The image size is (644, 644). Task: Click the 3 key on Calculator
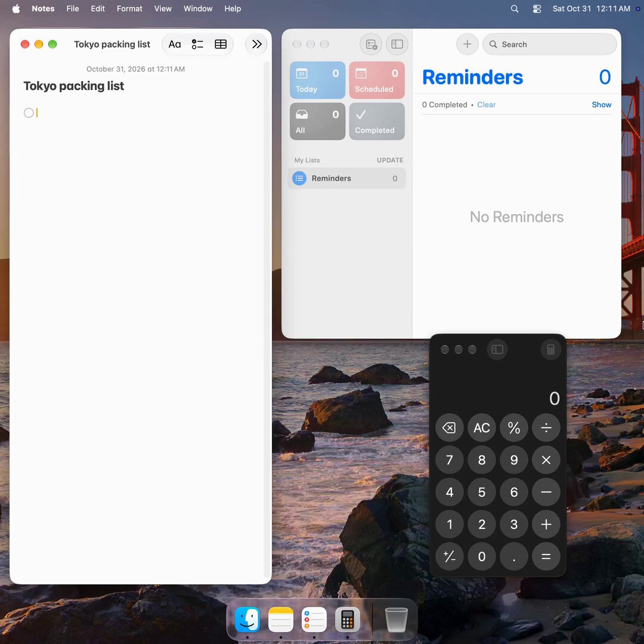point(514,524)
